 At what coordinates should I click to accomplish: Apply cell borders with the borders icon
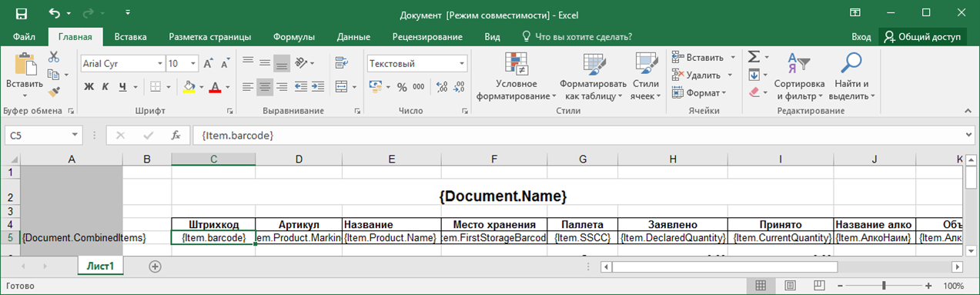coord(155,86)
